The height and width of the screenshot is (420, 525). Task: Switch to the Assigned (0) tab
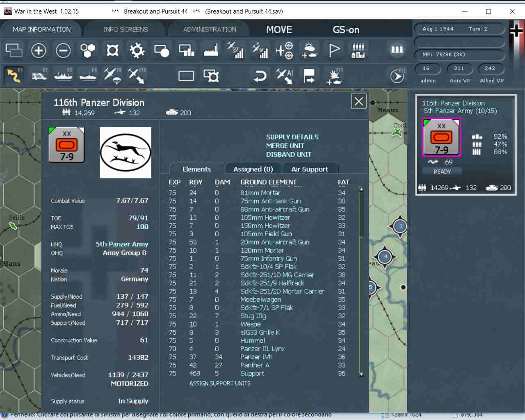coord(253,169)
